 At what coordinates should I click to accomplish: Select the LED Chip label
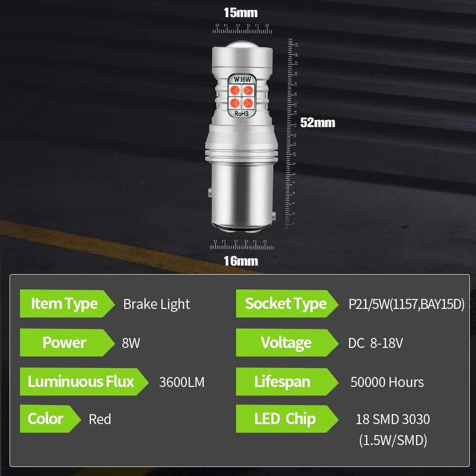(287, 418)
